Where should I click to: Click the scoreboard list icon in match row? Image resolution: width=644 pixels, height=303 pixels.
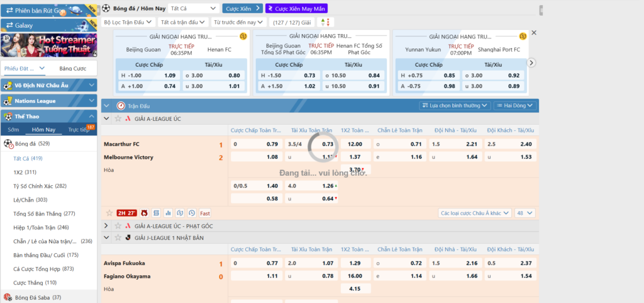click(156, 213)
